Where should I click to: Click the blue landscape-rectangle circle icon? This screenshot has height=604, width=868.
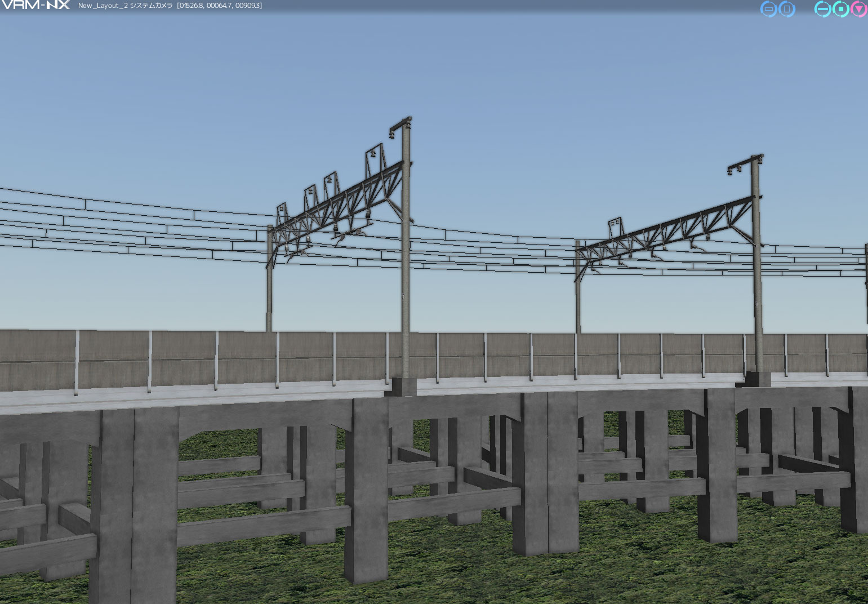point(768,9)
